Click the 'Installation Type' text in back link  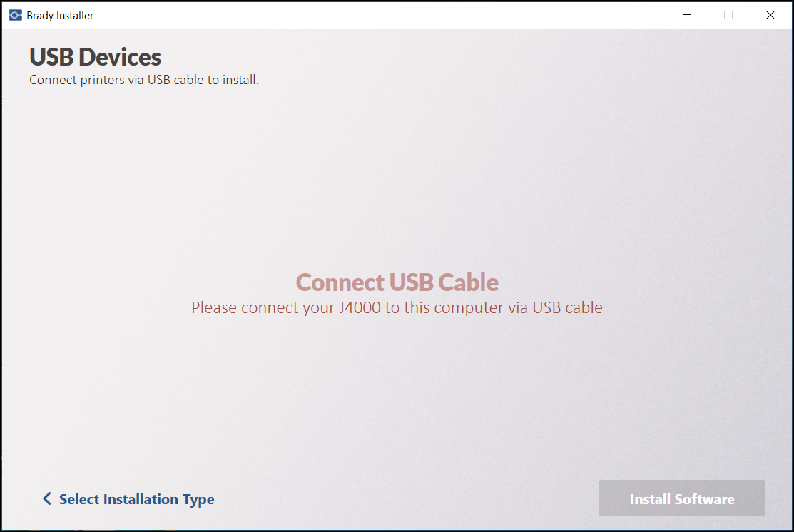click(x=158, y=500)
